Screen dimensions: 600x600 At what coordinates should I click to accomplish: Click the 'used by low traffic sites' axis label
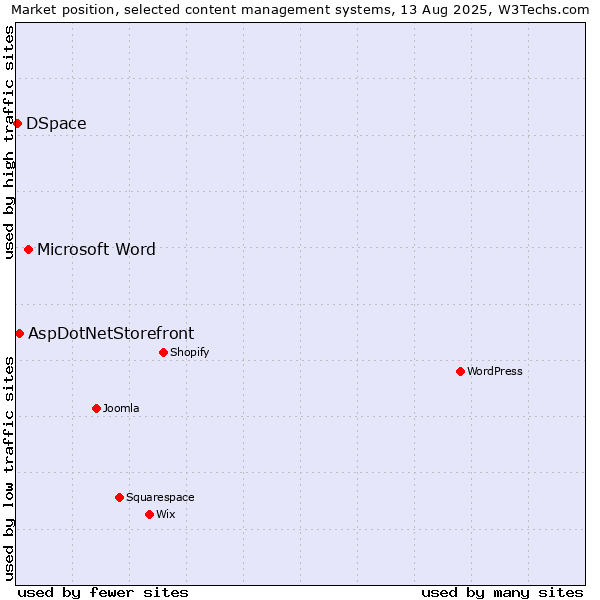pos(8,469)
